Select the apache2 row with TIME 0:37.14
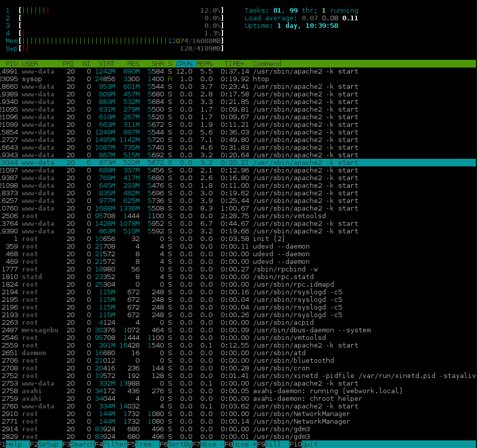Screen dimensions: 478x448 point(238,72)
